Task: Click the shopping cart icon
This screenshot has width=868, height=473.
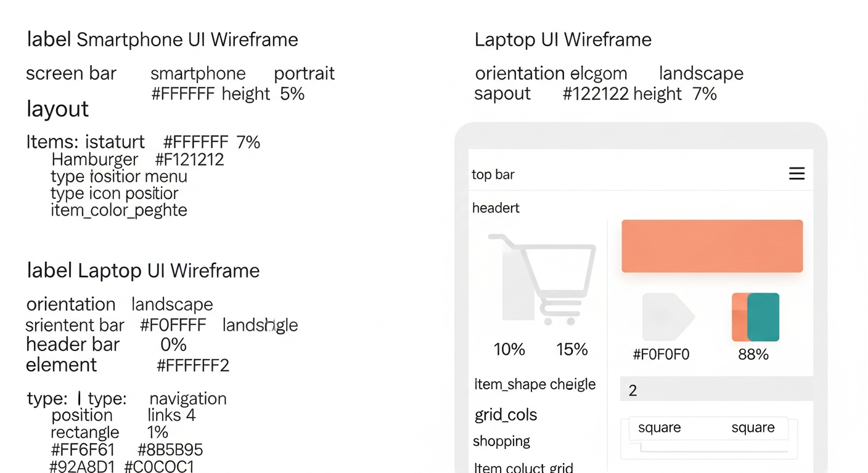Action: [544, 278]
